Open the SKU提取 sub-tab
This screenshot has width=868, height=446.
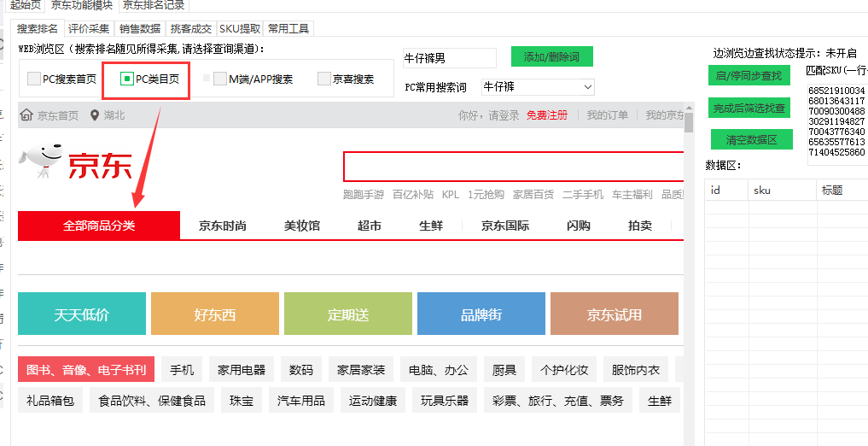point(240,29)
